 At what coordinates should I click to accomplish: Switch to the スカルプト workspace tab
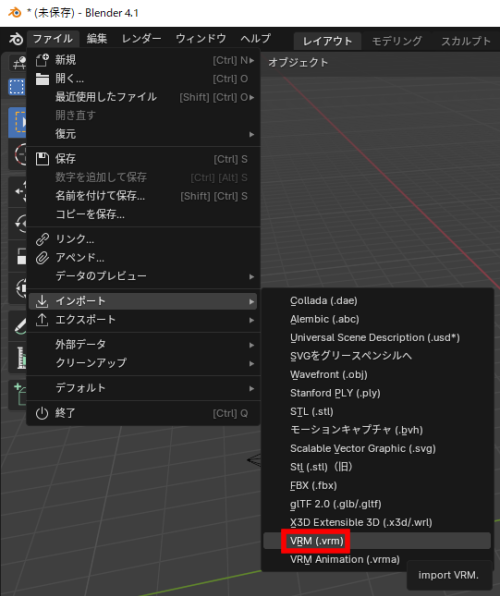tap(466, 41)
